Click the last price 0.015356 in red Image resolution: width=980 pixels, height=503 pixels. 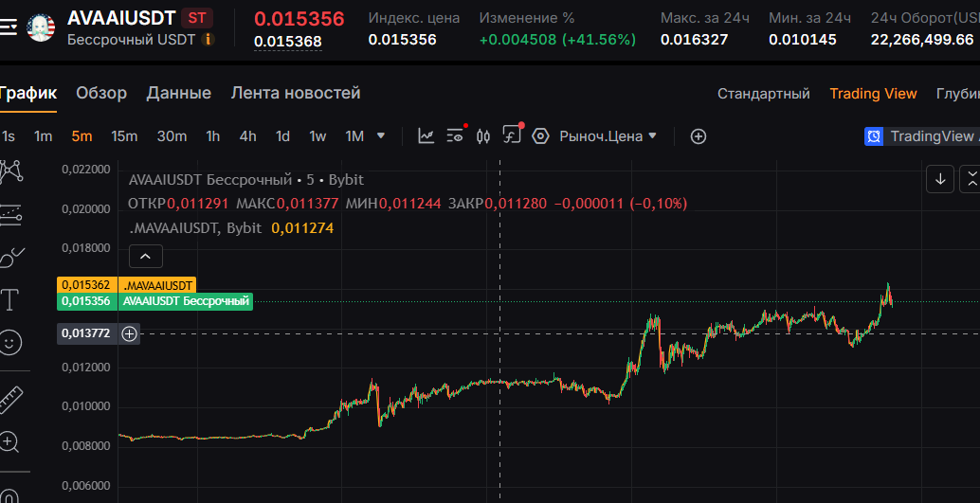pyautogui.click(x=299, y=18)
